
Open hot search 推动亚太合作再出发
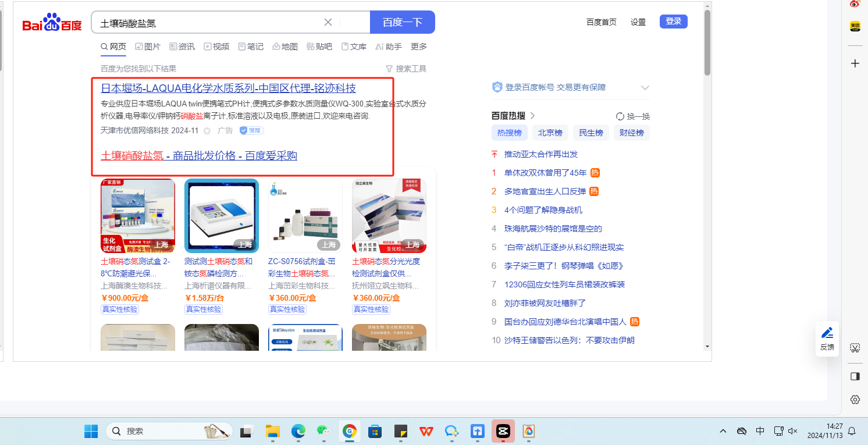[x=541, y=154]
